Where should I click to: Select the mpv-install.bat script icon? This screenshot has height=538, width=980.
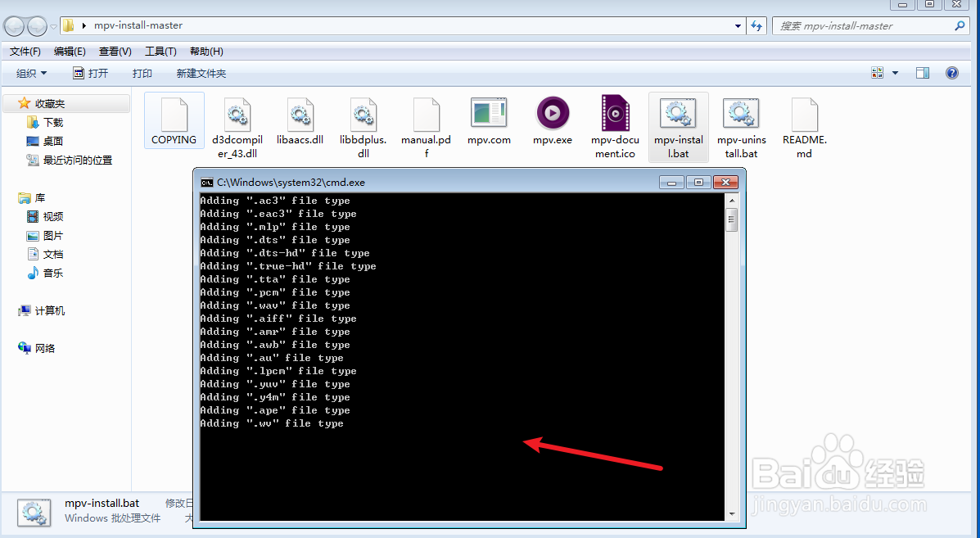(x=678, y=113)
